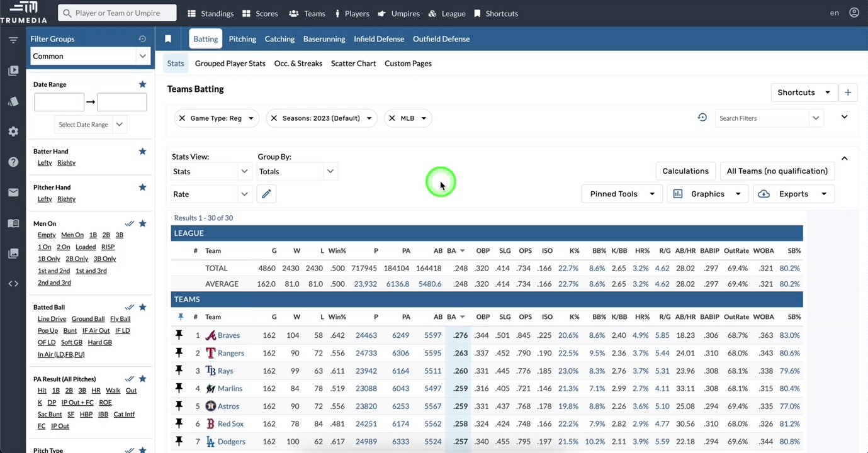Click the filter history reset icon
Image resolution: width=868 pixels, height=453 pixels.
(702, 118)
